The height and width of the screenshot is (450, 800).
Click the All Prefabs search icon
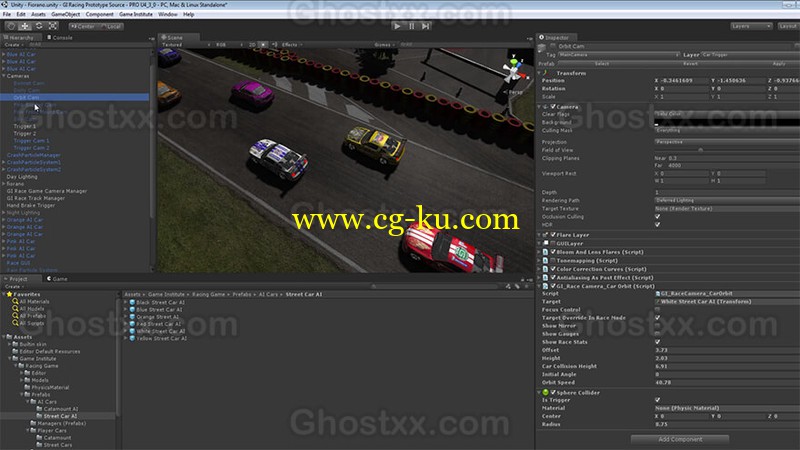coord(15,316)
